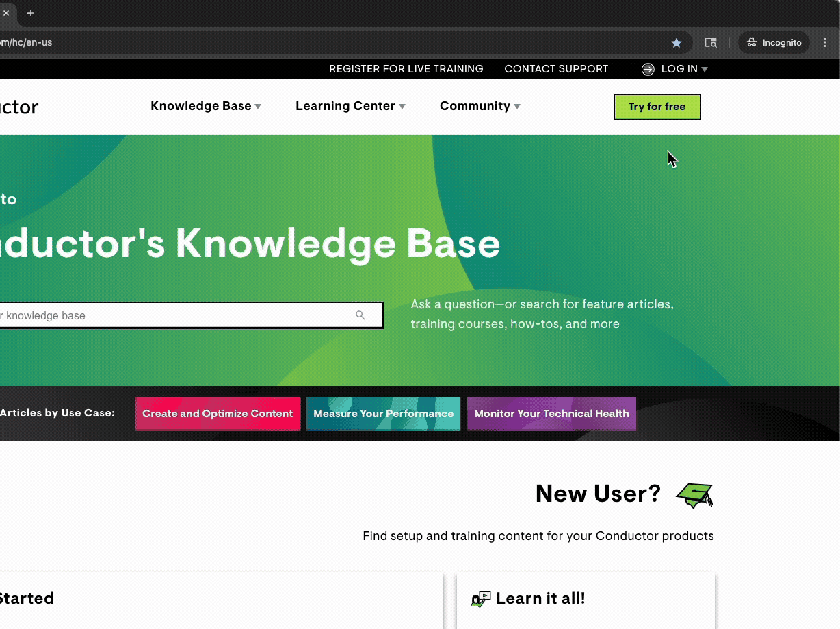Click the Try for free button
Viewport: 840px width, 629px height.
[657, 107]
